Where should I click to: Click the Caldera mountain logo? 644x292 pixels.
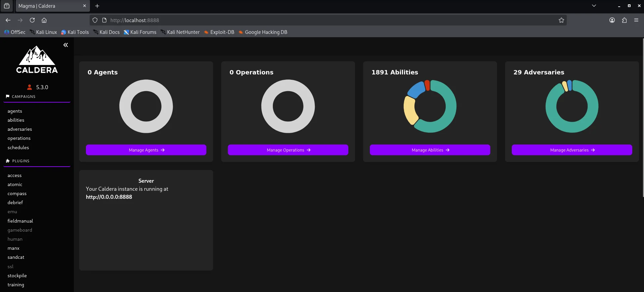click(x=37, y=60)
